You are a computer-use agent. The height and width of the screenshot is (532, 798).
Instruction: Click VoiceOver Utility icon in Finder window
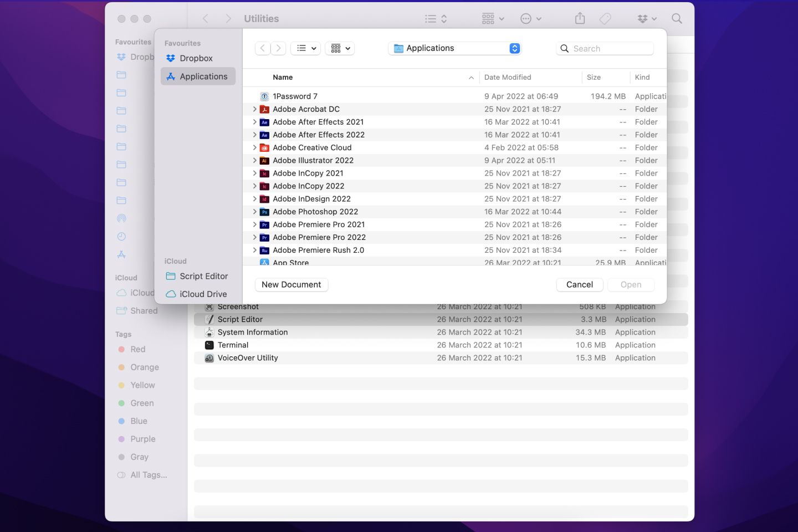(x=209, y=358)
